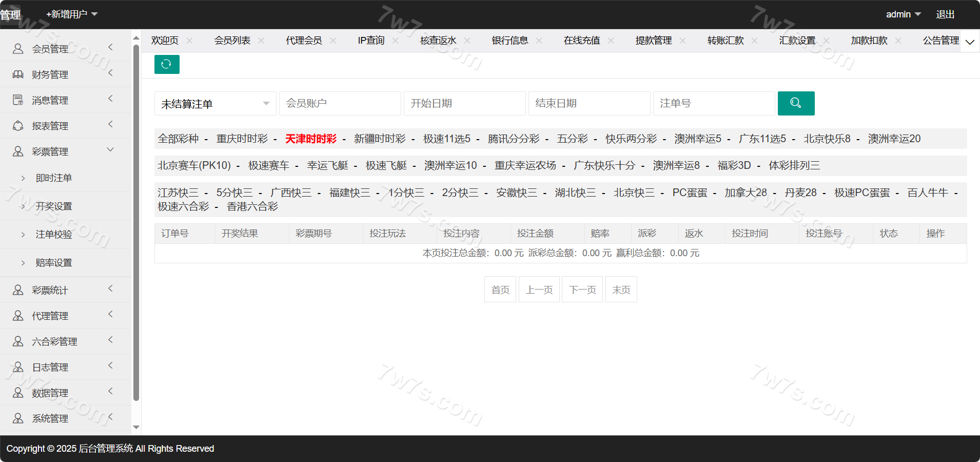Collapse the 彩票管理 sidebar section

pos(110,150)
